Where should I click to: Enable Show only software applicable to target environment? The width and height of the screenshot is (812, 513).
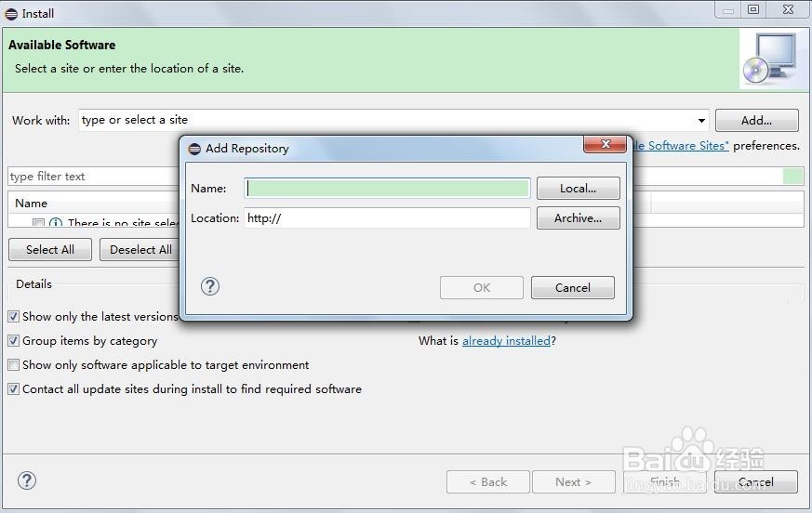(14, 365)
